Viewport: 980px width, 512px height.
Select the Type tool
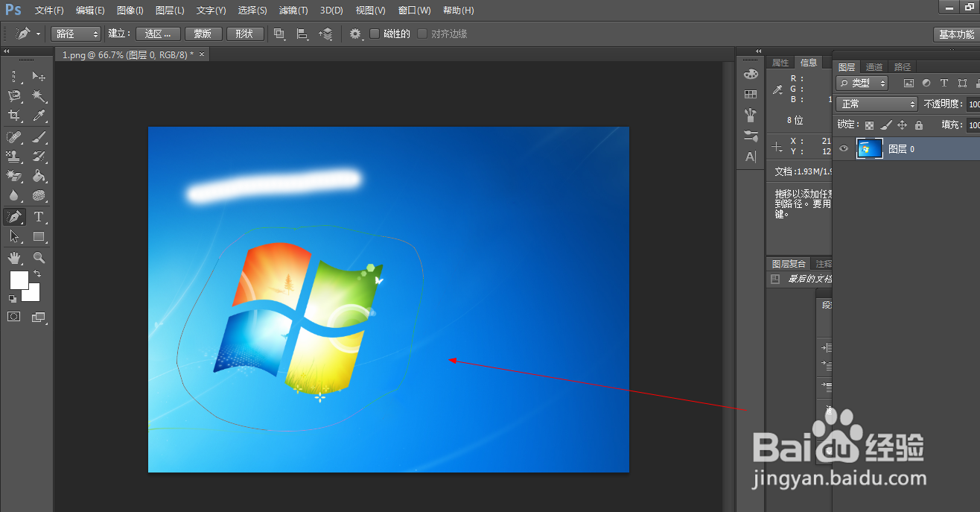39,217
